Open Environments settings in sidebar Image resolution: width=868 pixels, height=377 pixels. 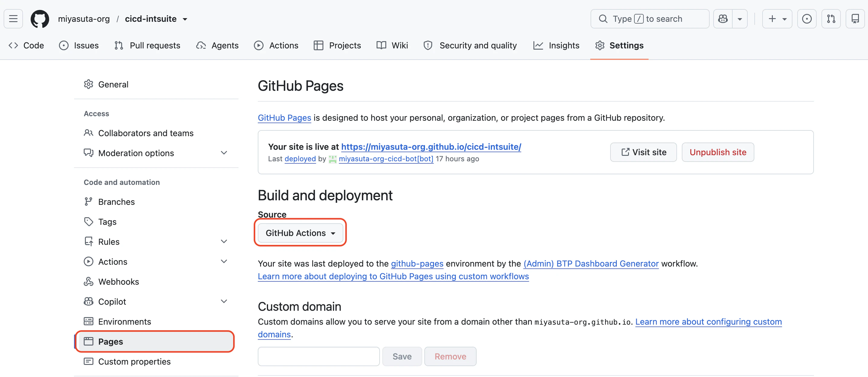(x=156, y=321)
